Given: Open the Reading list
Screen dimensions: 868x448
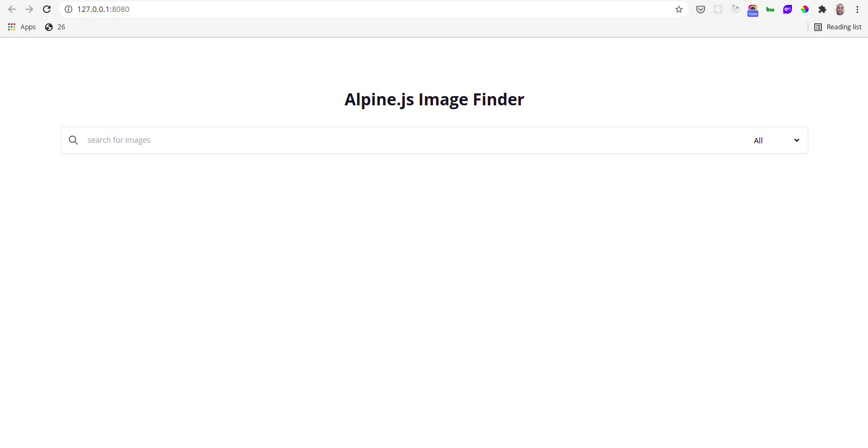Looking at the screenshot, I should click(x=838, y=27).
